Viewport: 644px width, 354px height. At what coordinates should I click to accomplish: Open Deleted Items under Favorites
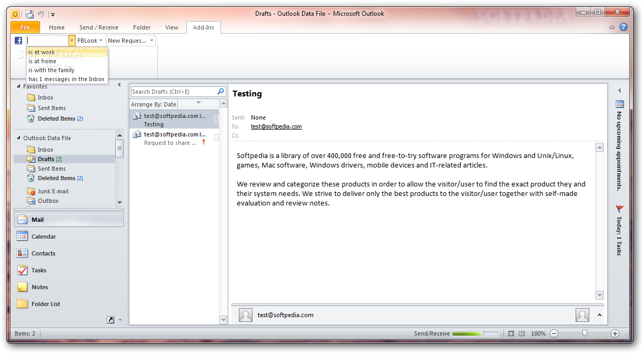[x=55, y=119]
